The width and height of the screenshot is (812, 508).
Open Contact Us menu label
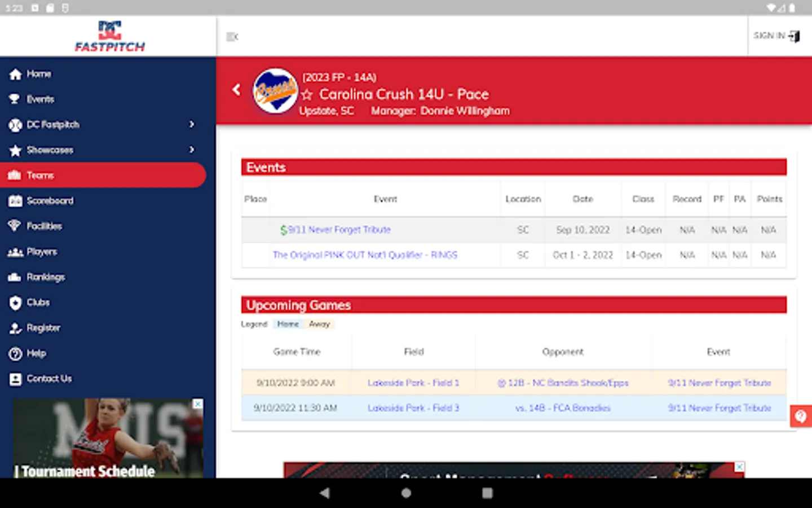coord(49,379)
